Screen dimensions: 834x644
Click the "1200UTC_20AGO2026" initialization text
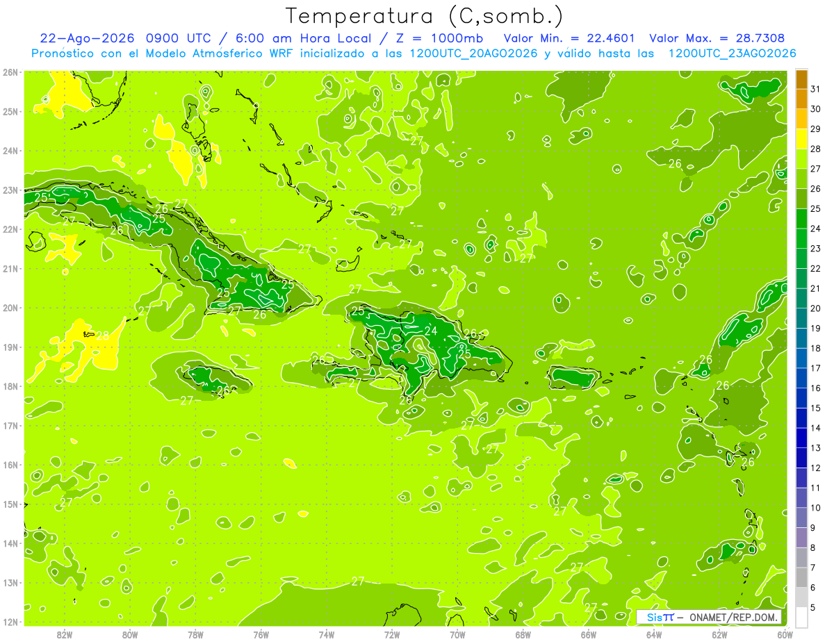[x=473, y=53]
